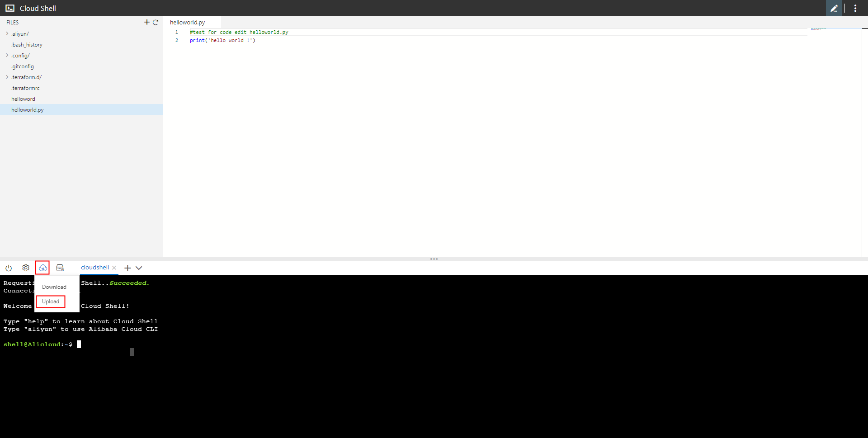This screenshot has width=868, height=438.
Task: Open the .bash_history file
Action: (x=27, y=45)
